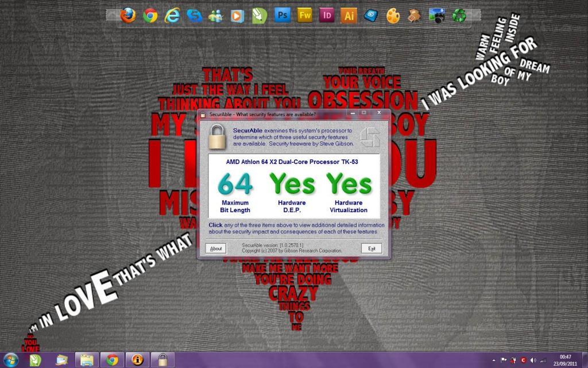The height and width of the screenshot is (368, 588).
Task: Minimize the SecurAble window
Action: 353,113
